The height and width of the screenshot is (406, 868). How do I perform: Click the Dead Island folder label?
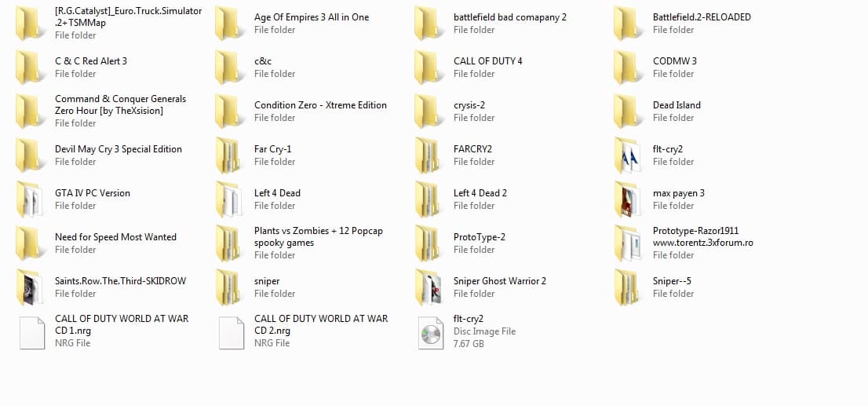(677, 105)
